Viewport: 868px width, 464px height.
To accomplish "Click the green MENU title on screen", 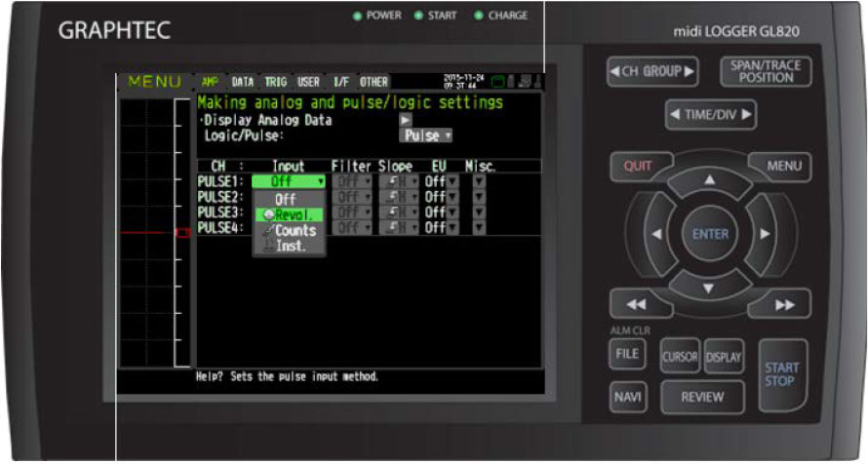I will tap(154, 82).
